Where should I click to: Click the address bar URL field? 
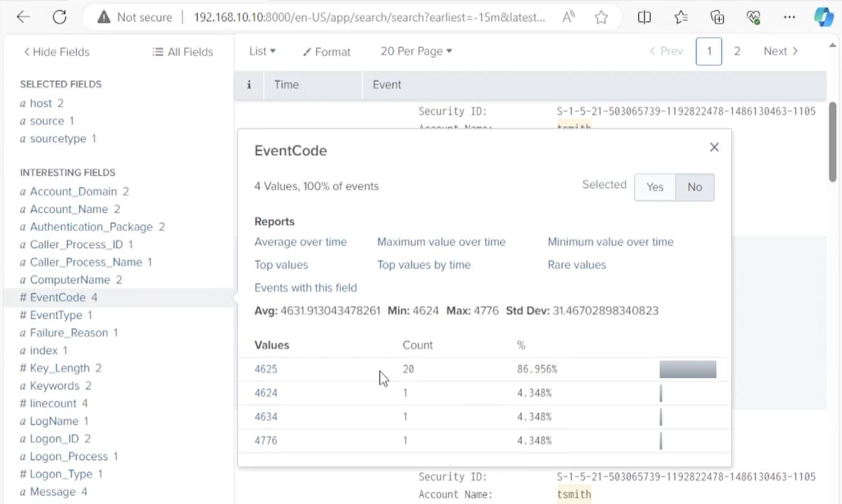point(369,17)
